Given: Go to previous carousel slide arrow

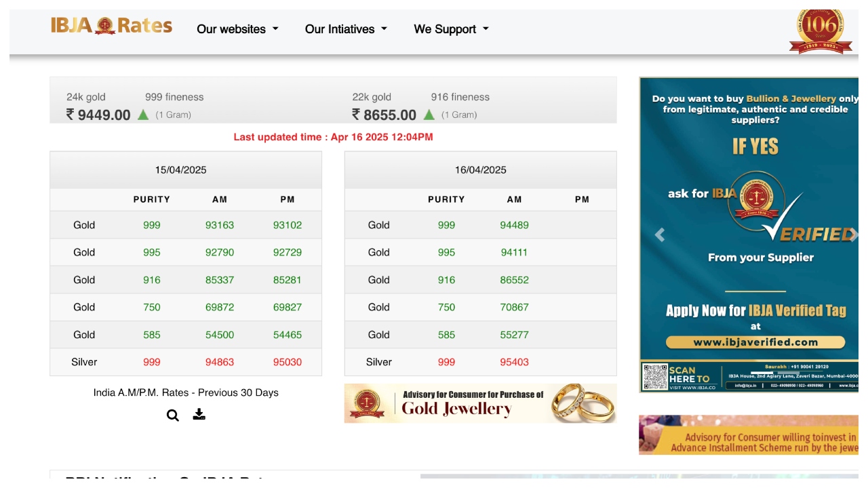Looking at the screenshot, I should point(659,235).
